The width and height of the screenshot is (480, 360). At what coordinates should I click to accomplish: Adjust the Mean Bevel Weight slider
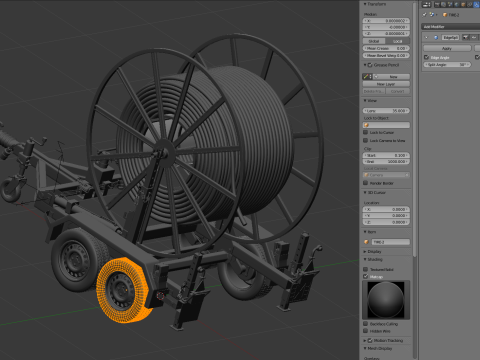click(x=386, y=55)
